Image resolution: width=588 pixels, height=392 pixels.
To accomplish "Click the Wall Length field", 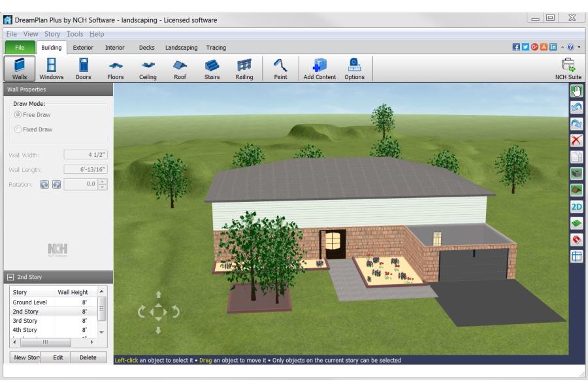I will 86,170.
